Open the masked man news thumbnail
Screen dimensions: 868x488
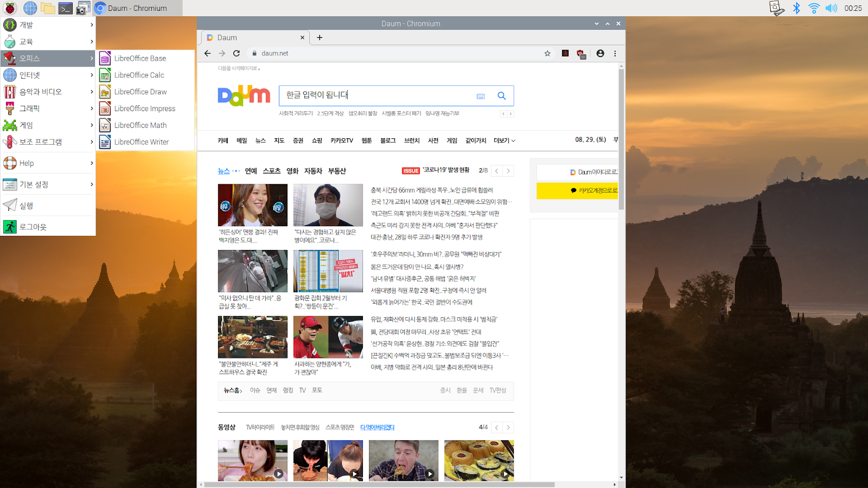(x=328, y=205)
